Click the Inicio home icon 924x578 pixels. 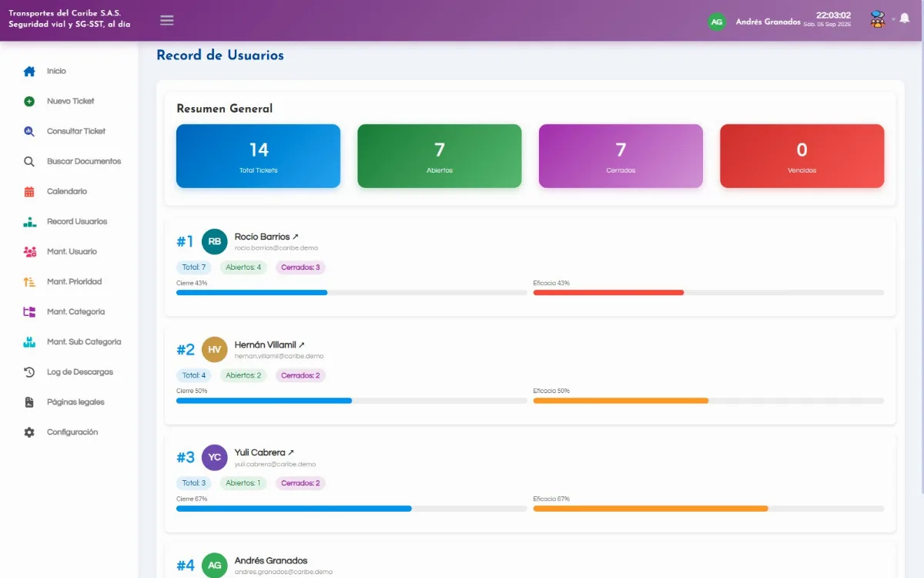point(29,71)
